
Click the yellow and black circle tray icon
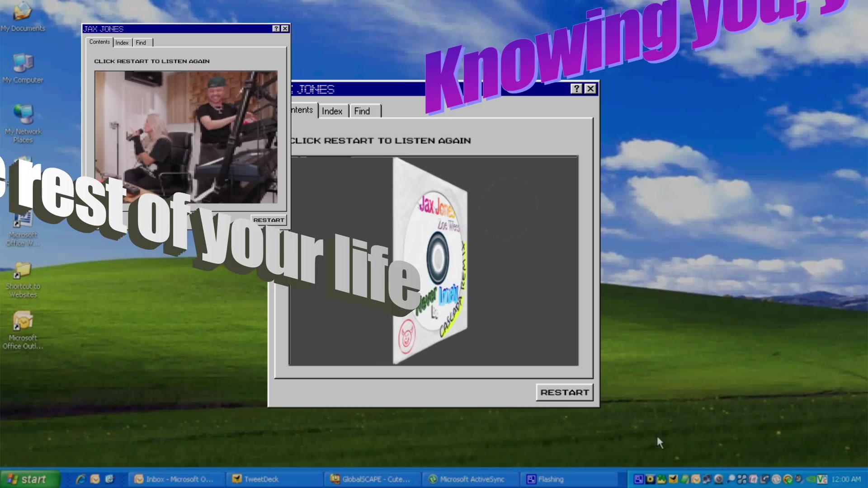[650, 479]
